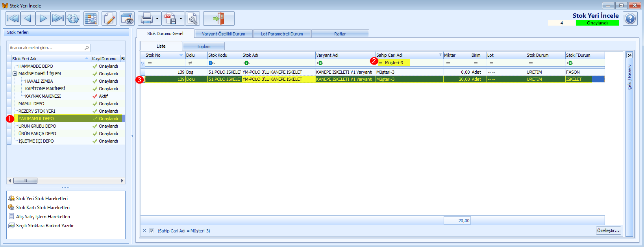Click the printer icon
This screenshot has height=247, width=644.
pyautogui.click(x=146, y=19)
